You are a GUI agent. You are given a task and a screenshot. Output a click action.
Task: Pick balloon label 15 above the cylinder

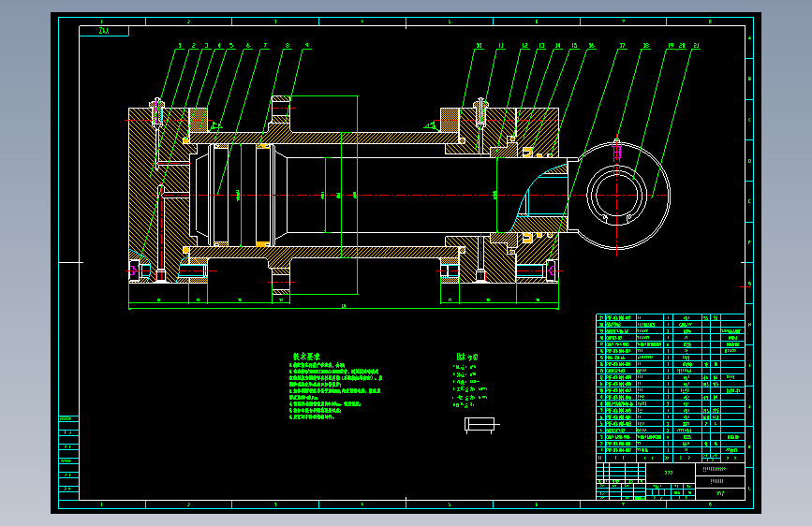574,46
